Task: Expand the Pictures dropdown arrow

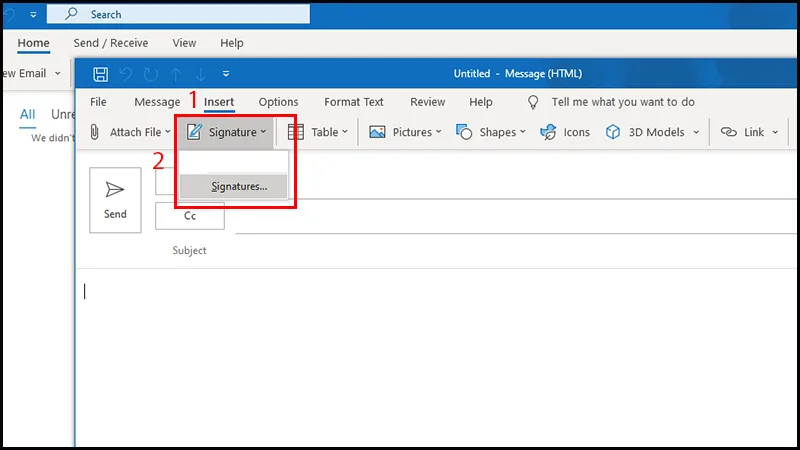Action: (438, 132)
